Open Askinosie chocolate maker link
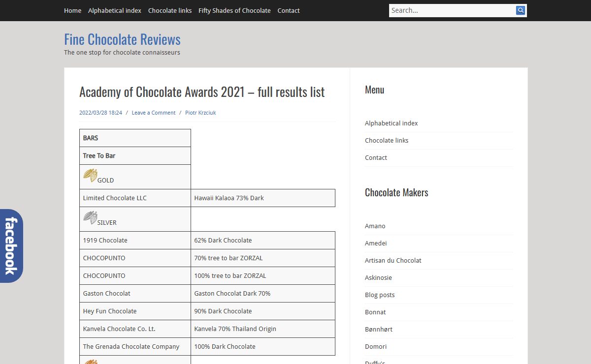This screenshot has height=364, width=591. pyautogui.click(x=378, y=278)
